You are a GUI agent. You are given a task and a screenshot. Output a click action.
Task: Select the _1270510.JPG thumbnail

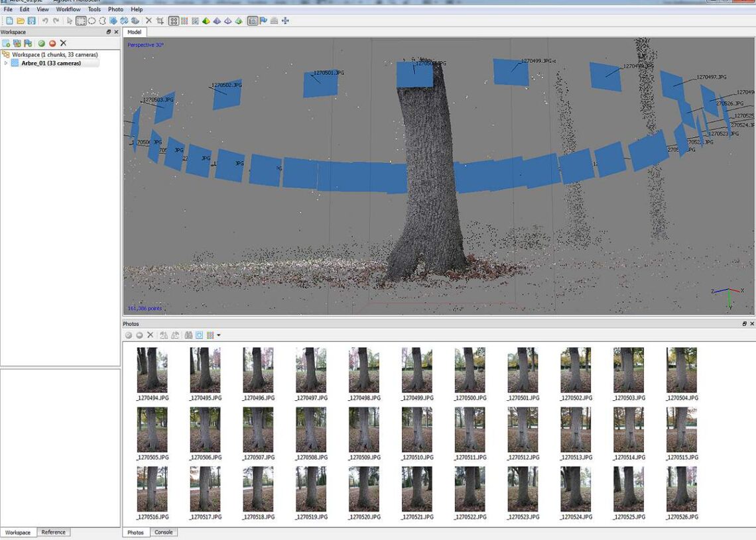(416, 431)
